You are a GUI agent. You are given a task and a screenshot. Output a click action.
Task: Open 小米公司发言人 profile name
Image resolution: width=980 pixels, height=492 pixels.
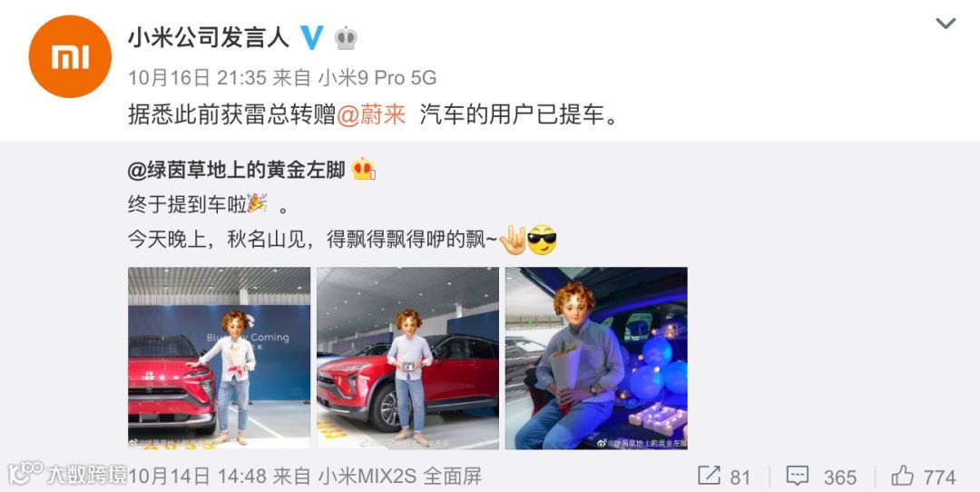tap(209, 38)
